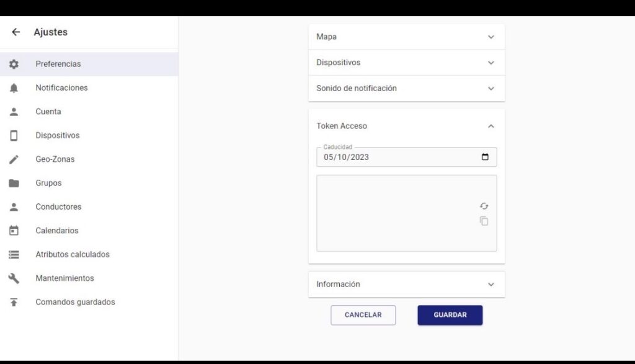Regenerate the access token with refresh icon
Viewport: 635px width, 364px height.
[x=484, y=206]
